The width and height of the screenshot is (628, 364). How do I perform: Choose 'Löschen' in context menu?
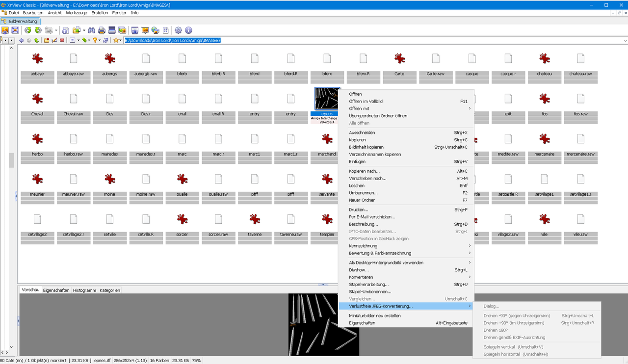pos(406,186)
